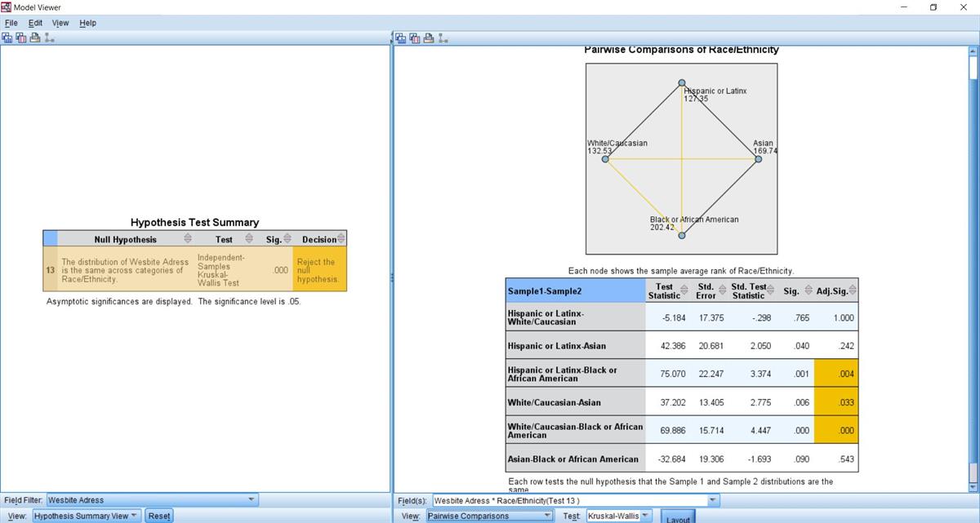The image size is (980, 523).
Task: Click the blue copy icon in right pane toolbar
Action: coord(401,38)
